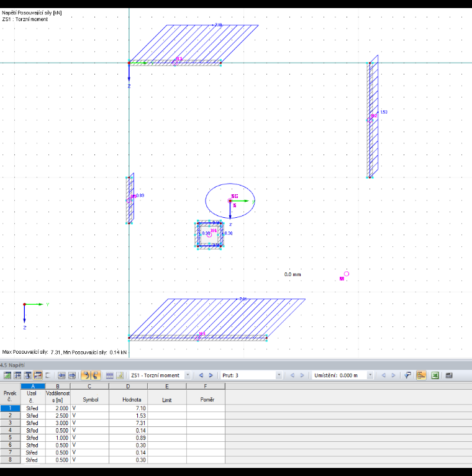472x476 pixels.
Task: Select row header 1
Action: [x=10, y=408]
